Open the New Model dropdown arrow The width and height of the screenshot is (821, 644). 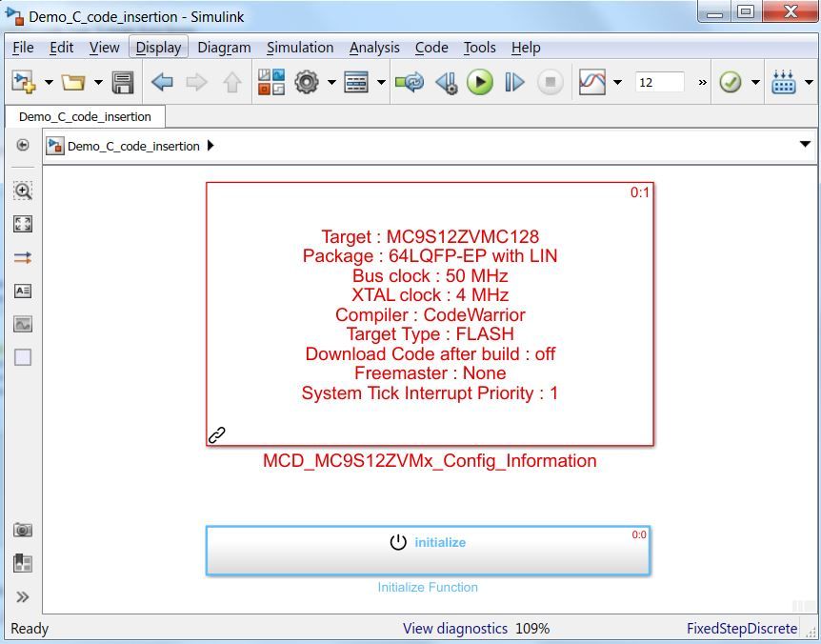[x=49, y=82]
